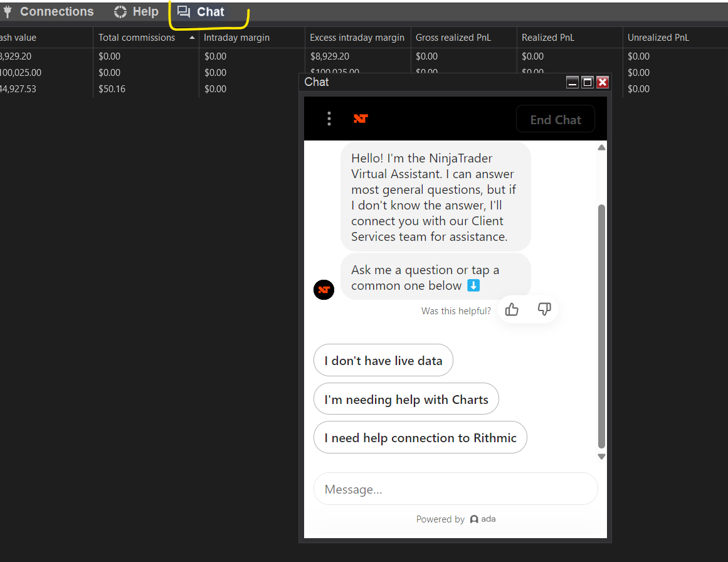Give thumbs up to the assistant message
This screenshot has width=728, height=562.
tap(512, 309)
